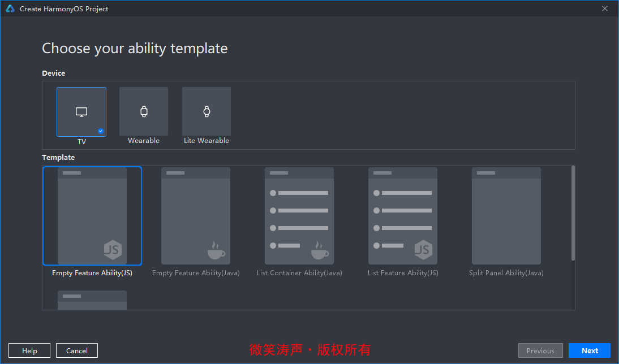The image size is (619, 364).
Task: Click the Empty Feature Ability(Java) label
Action: [x=196, y=273]
